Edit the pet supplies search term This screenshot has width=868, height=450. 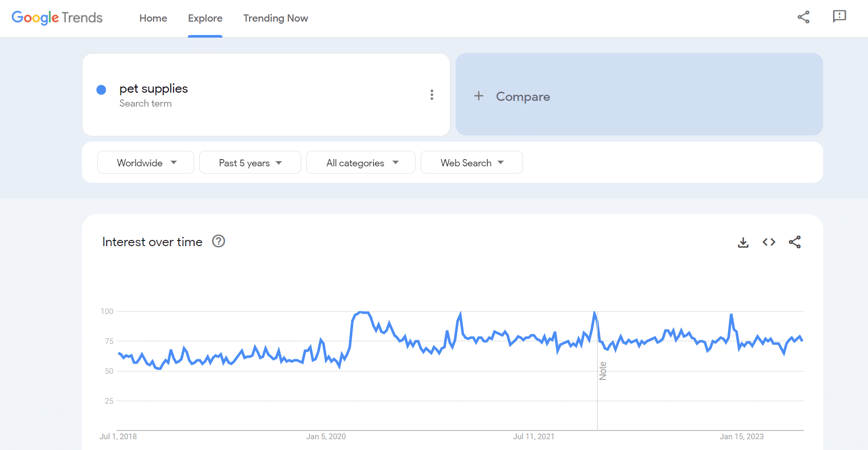click(x=153, y=89)
